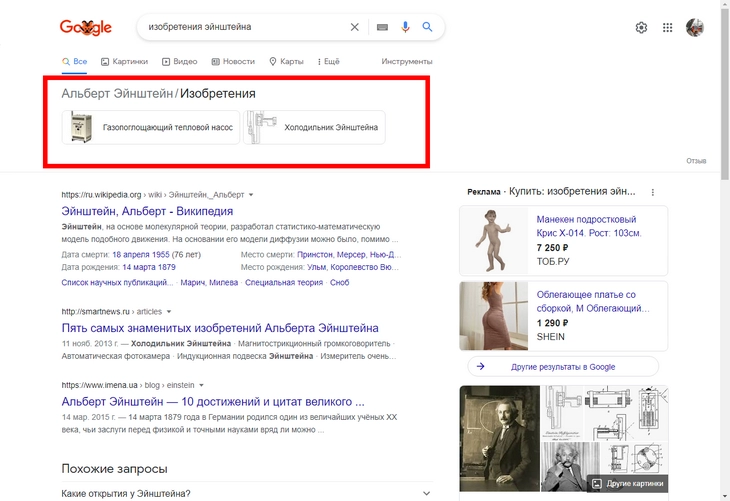Clear the search query with X
Image resolution: width=730 pixels, height=501 pixels.
pyautogui.click(x=354, y=27)
